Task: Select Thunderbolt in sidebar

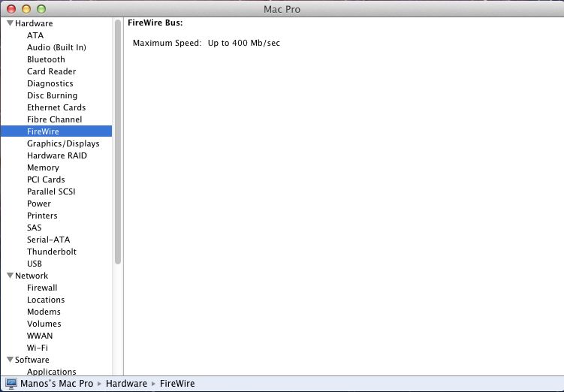Action: point(51,252)
